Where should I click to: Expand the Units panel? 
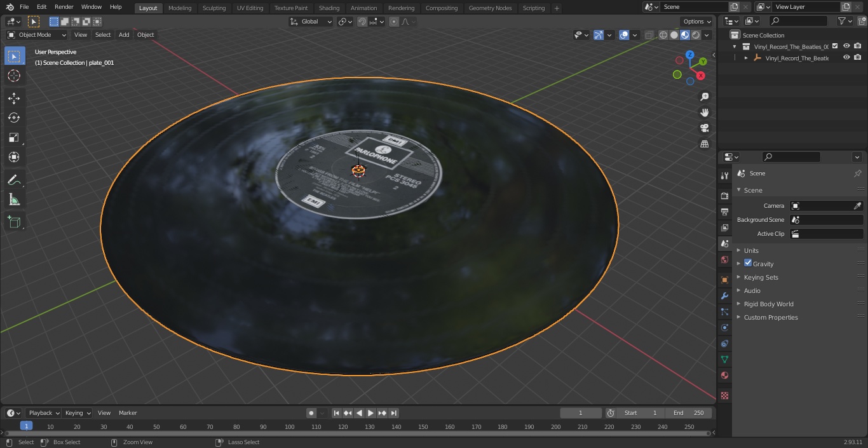(x=751, y=250)
